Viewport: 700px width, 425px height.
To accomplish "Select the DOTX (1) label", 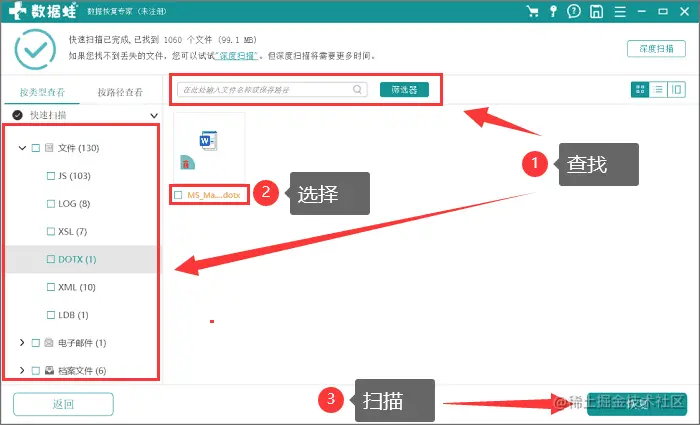I will [x=77, y=259].
